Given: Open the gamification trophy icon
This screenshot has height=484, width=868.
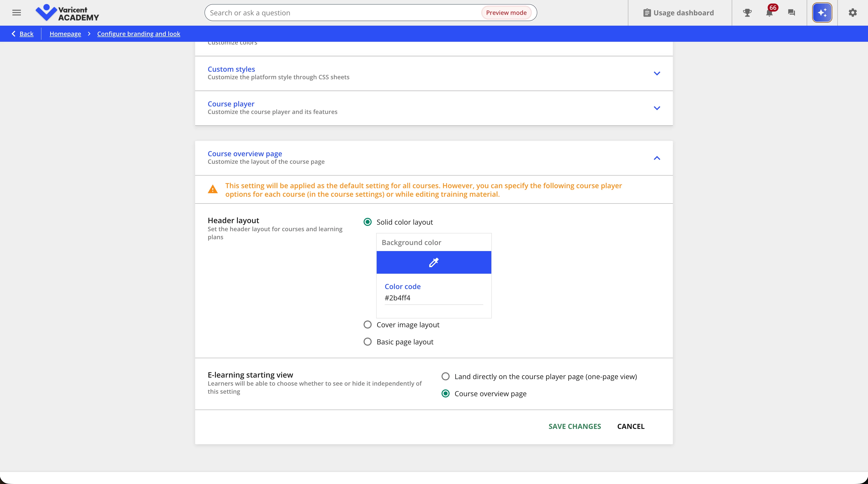Looking at the screenshot, I should pos(747,13).
